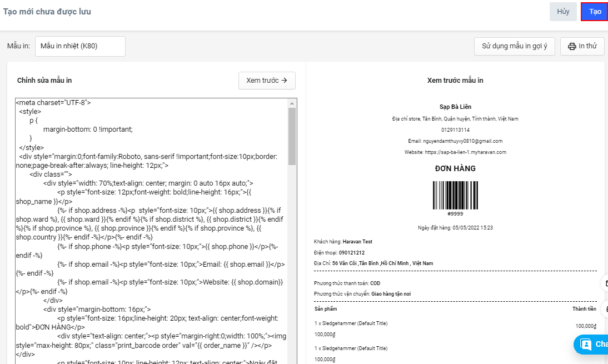Screen dimensions: 608x364
Task: Click the code editor's scroll-up arrow
Action: [292, 103]
